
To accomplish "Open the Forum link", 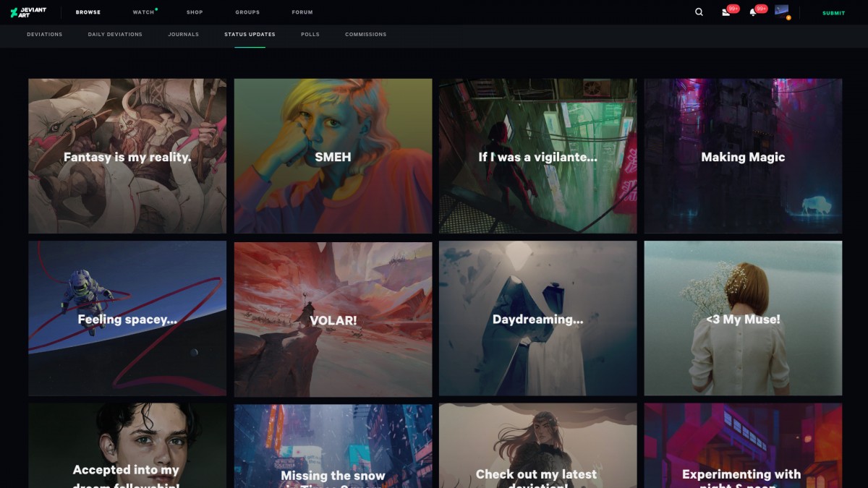I will point(302,12).
